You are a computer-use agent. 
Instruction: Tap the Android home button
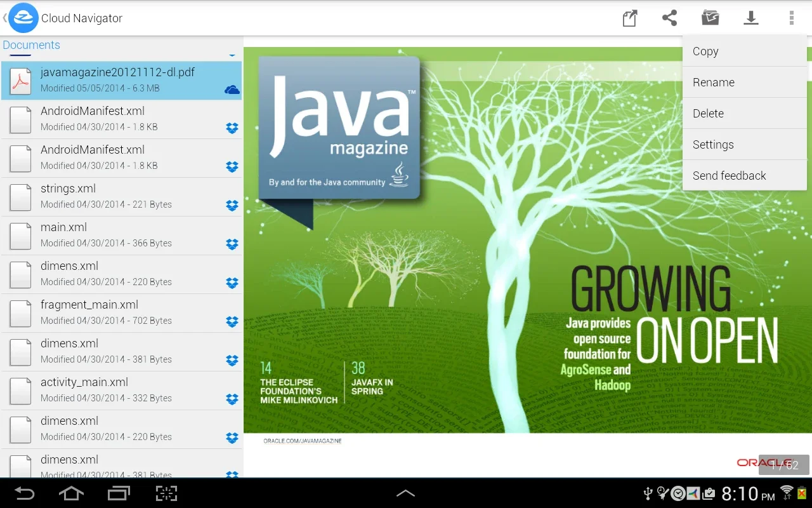click(x=71, y=493)
